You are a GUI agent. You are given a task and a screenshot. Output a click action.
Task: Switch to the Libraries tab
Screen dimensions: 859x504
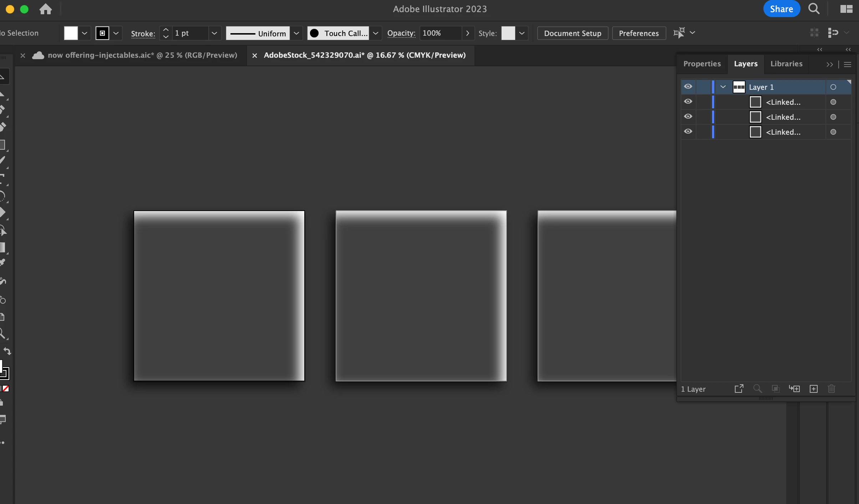(786, 64)
